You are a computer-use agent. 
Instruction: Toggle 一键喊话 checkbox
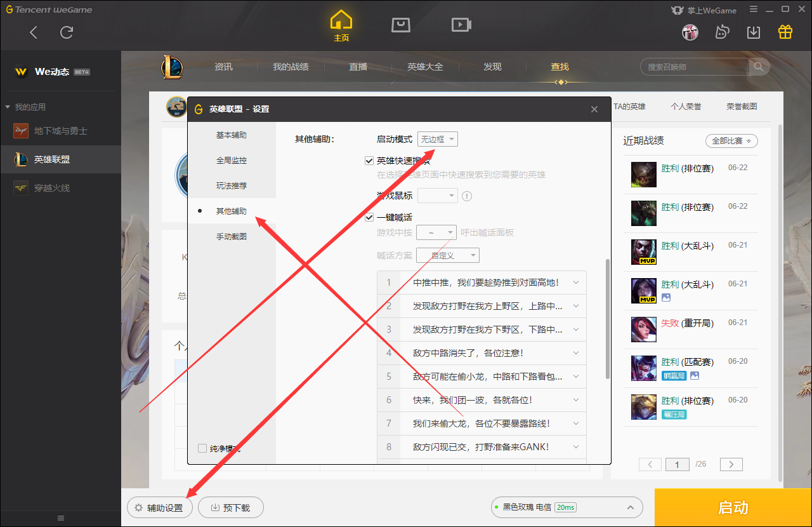coord(369,217)
